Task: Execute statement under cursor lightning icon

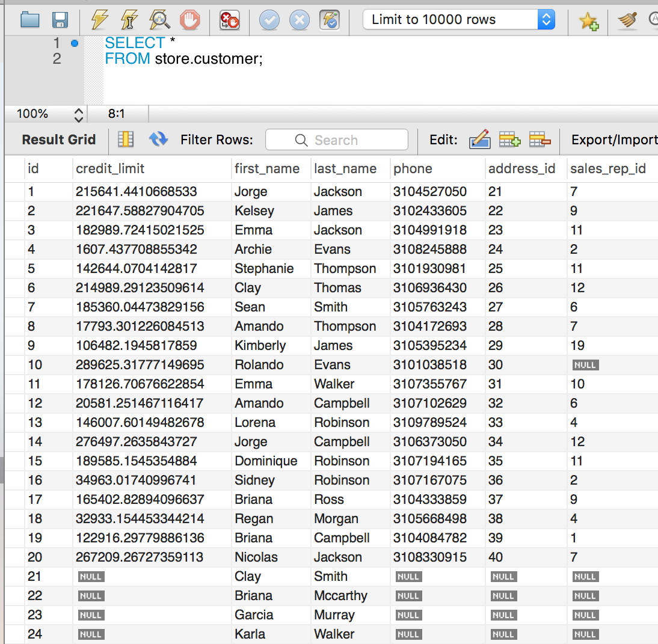Action: click(x=129, y=20)
